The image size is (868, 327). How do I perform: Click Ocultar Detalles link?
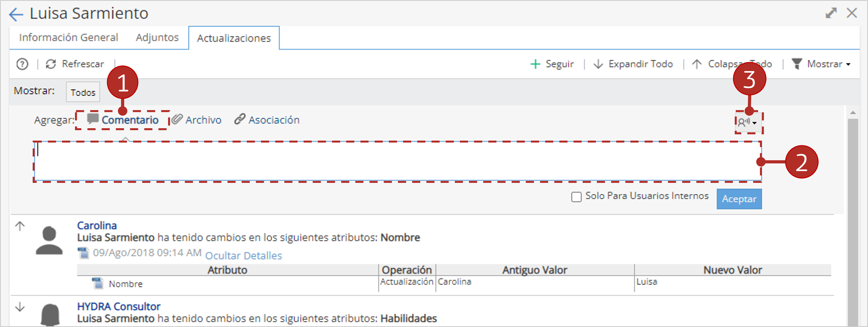click(244, 256)
